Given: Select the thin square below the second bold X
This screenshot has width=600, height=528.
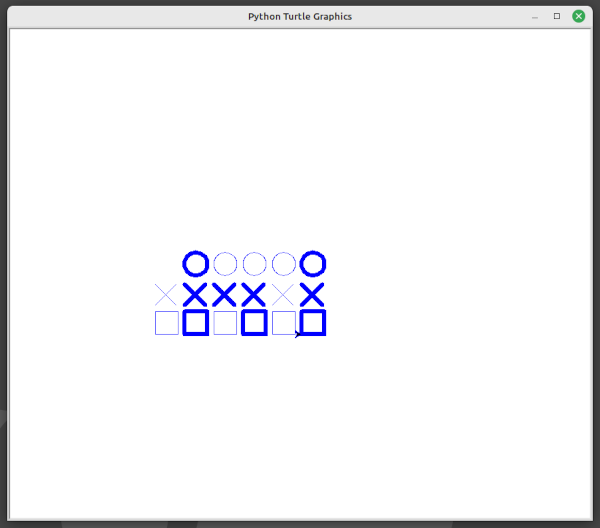Looking at the screenshot, I should [225, 323].
